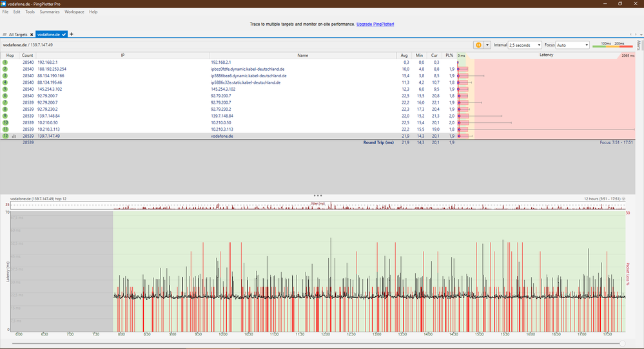Click the Upgrade PingPlotter link

coord(375,24)
